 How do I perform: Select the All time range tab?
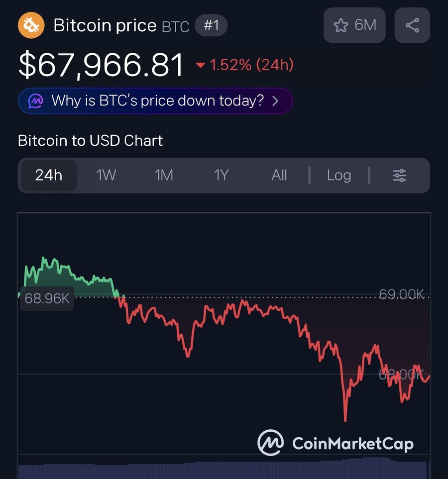click(x=279, y=175)
